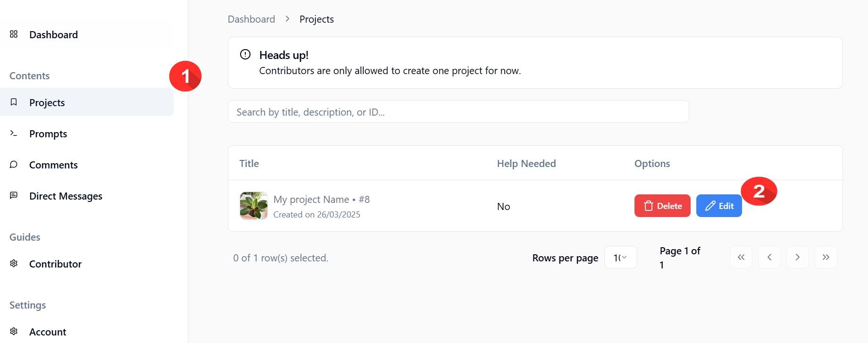Click the Heads up! alert heading
This screenshot has width=868, height=343.
click(284, 55)
